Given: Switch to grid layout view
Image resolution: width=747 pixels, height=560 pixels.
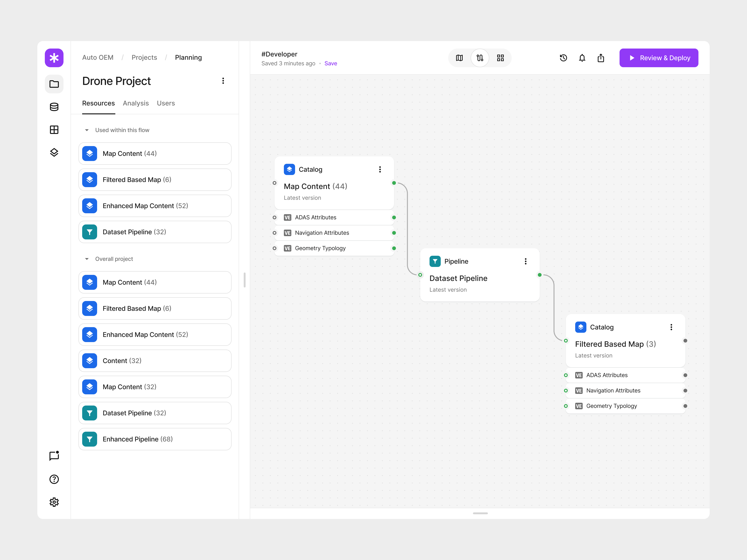Looking at the screenshot, I should (x=500, y=58).
